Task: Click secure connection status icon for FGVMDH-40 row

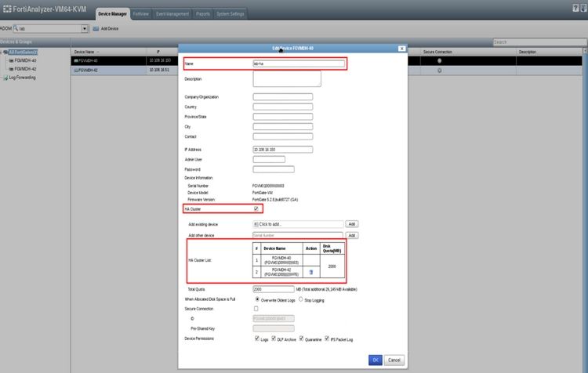Action: tap(440, 60)
